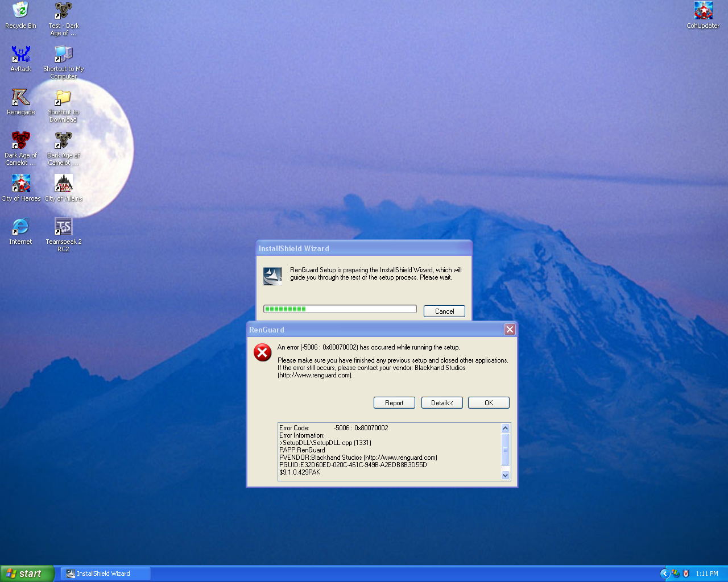Launch the Renegade game shortcut
Image resolution: width=728 pixels, height=582 pixels.
(x=20, y=98)
